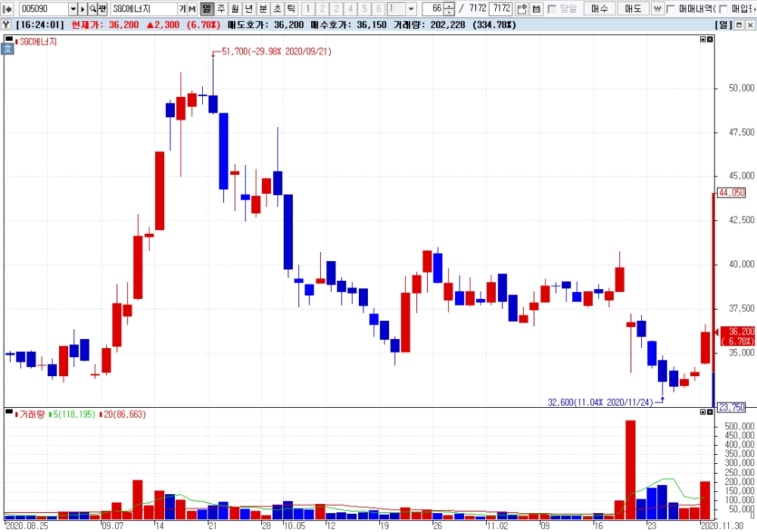
Task: Open chart settings with the wrench icon
Action: (x=6, y=25)
